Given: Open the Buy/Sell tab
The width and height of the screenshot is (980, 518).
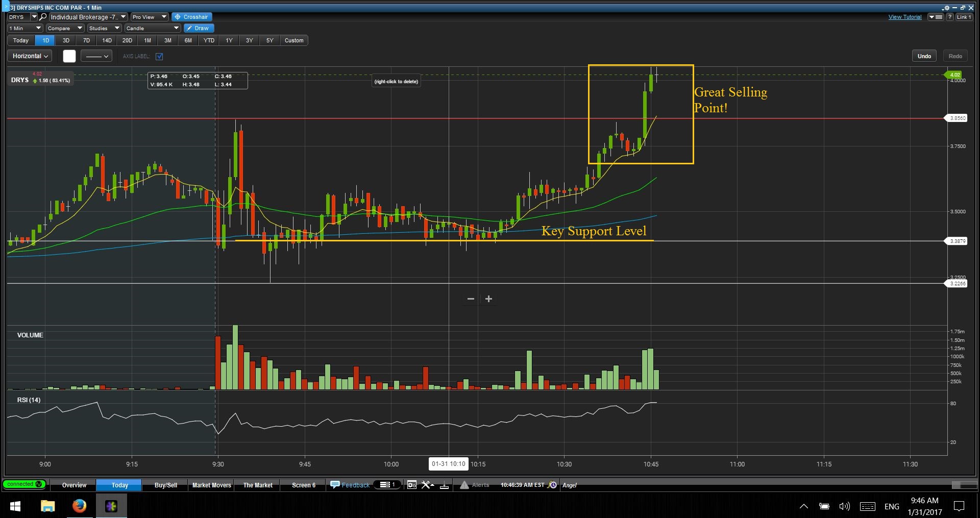Looking at the screenshot, I should tap(166, 485).
